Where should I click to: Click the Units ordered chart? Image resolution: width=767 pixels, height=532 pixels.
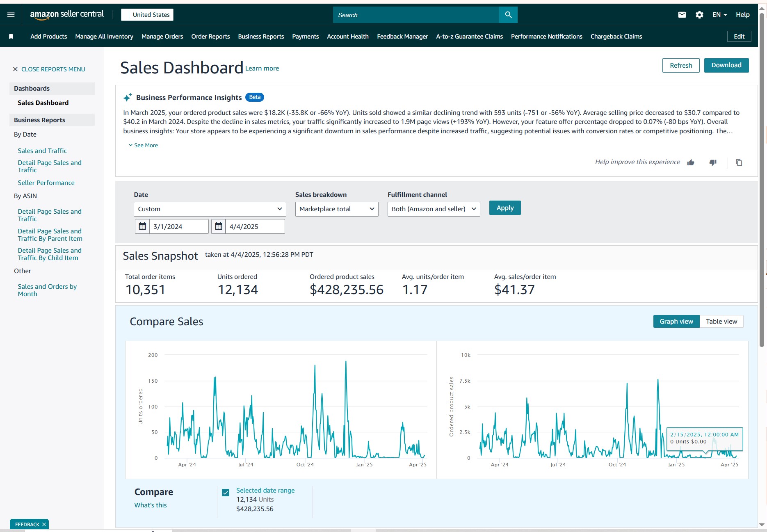281,410
